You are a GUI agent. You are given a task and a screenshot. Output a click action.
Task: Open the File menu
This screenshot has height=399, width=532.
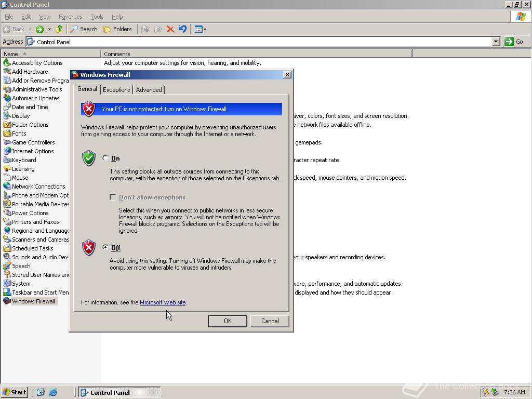click(x=9, y=17)
